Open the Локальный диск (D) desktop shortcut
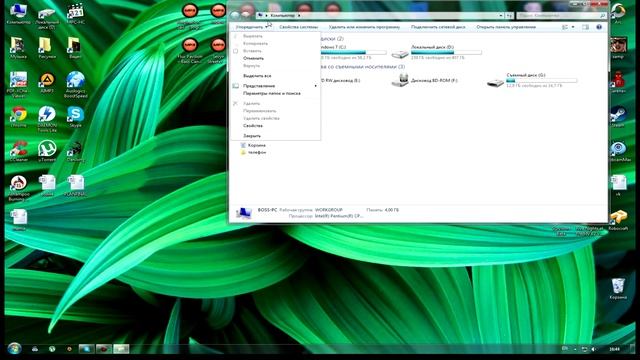Viewport: 640px width, 360px height. (x=47, y=16)
